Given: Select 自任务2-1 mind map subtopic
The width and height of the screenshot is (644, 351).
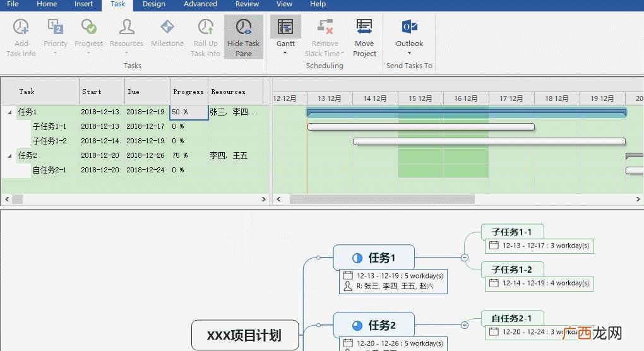Looking at the screenshot, I should [512, 318].
